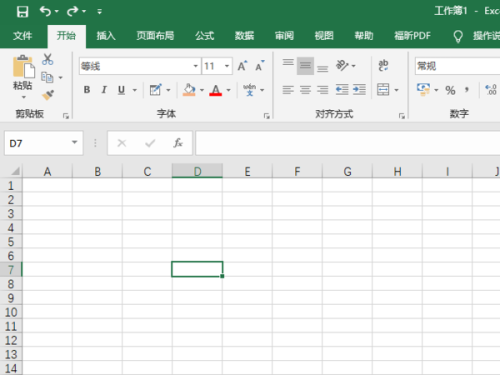Switch to the 插入 tab
The image size is (500, 375).
pyautogui.click(x=106, y=36)
